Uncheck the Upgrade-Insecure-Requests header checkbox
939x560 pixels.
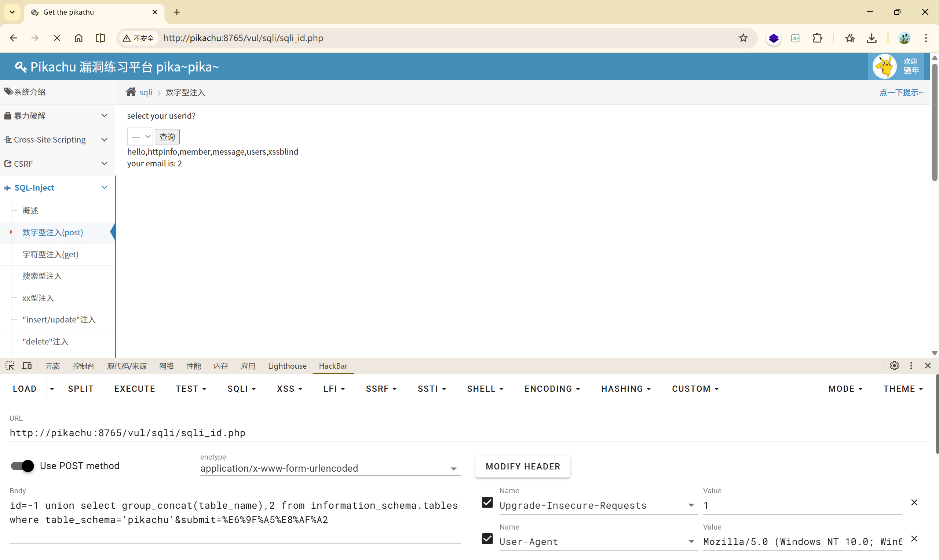pyautogui.click(x=487, y=502)
